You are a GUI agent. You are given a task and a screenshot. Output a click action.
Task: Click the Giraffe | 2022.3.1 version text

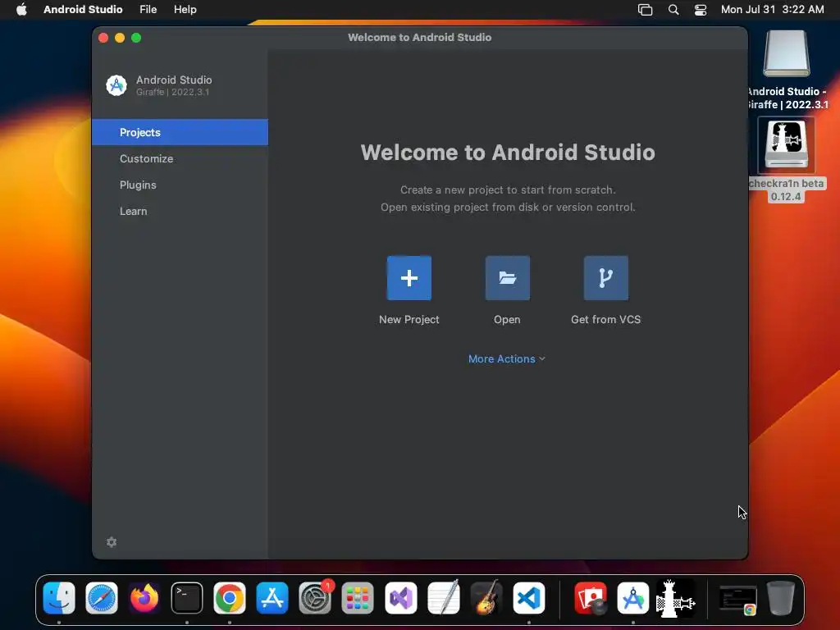pyautogui.click(x=172, y=92)
